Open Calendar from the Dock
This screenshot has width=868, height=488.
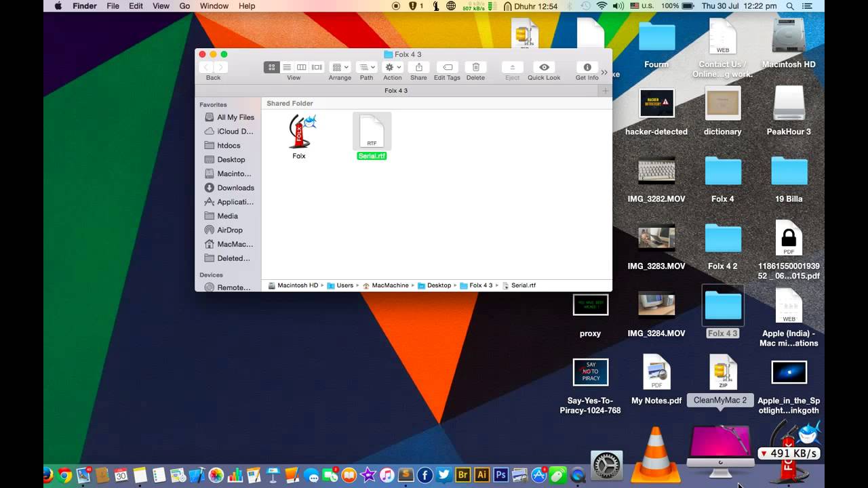point(121,475)
